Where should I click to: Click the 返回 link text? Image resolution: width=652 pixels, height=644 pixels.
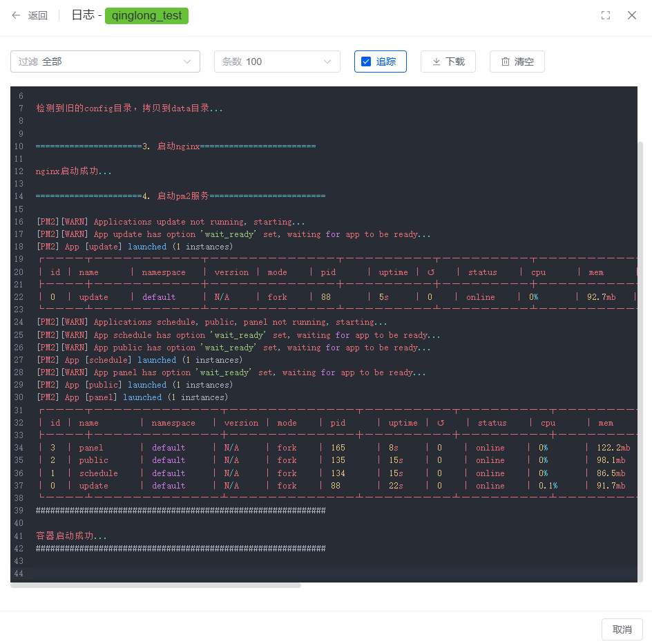click(38, 15)
